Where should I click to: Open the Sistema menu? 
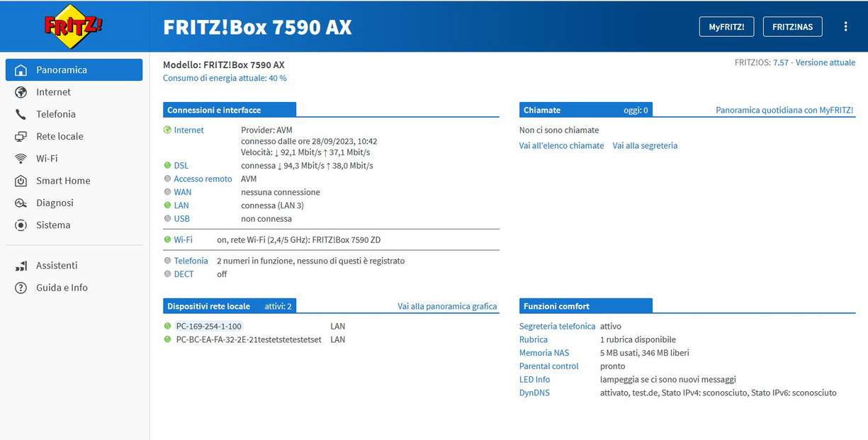click(x=74, y=225)
